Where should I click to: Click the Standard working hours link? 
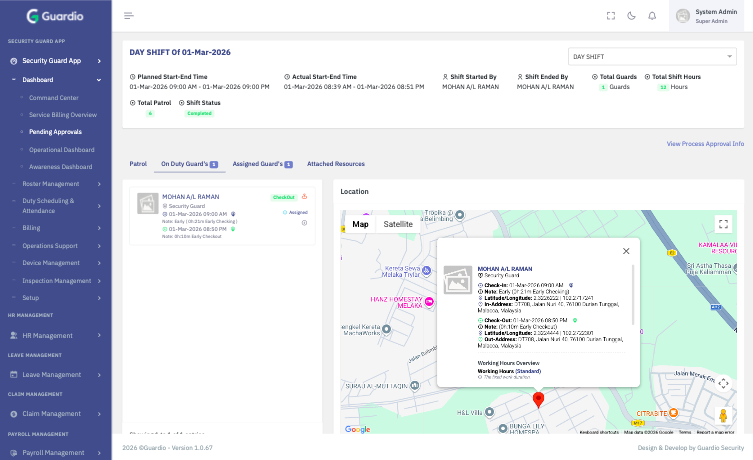(x=528, y=371)
